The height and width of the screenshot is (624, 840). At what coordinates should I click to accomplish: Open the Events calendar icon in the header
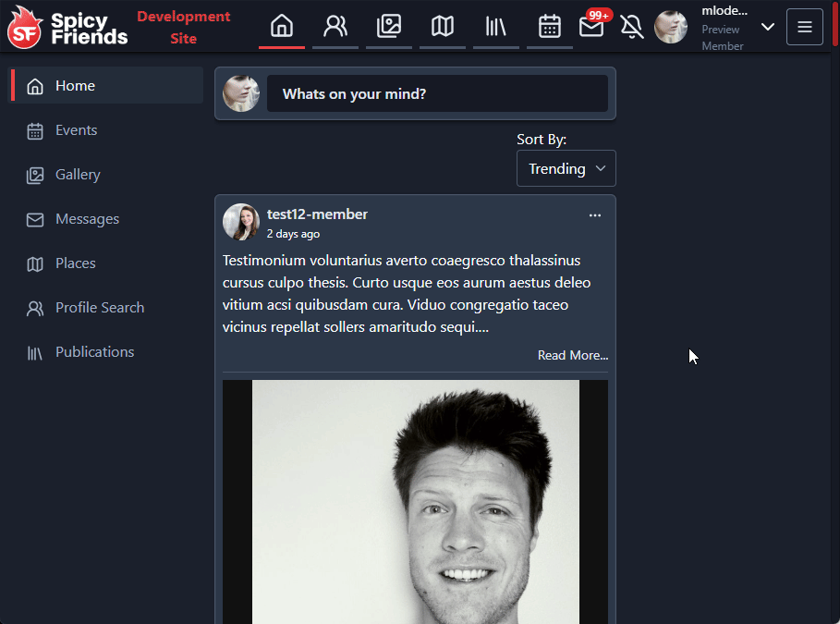coord(550,27)
